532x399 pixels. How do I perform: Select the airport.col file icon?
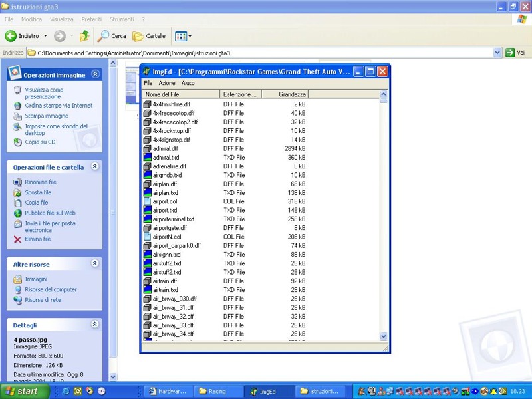point(147,201)
